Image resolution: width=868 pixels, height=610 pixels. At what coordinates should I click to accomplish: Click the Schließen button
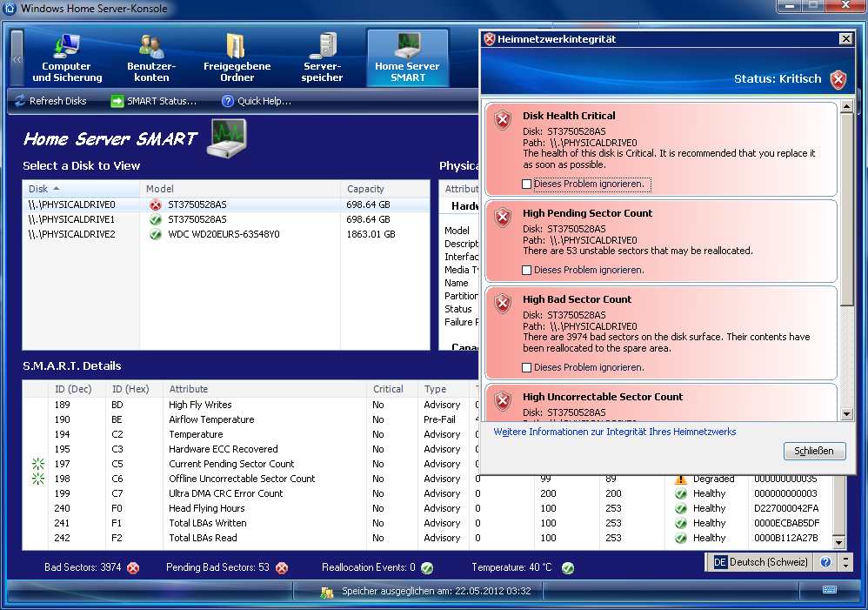coord(814,451)
